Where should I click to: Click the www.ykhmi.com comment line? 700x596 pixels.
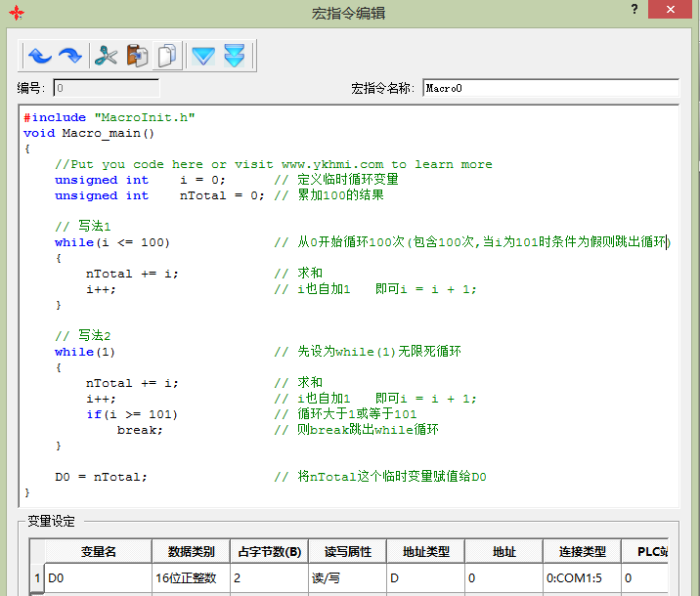click(273, 164)
